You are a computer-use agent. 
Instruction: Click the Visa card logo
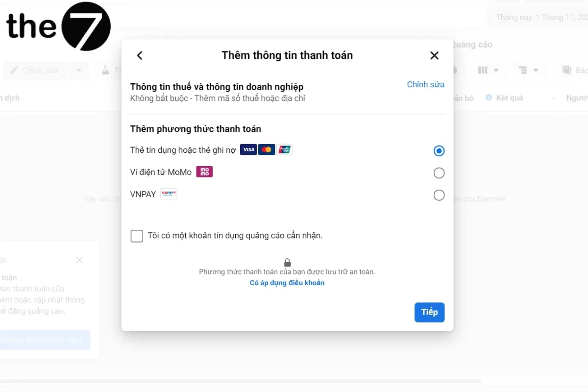point(248,150)
